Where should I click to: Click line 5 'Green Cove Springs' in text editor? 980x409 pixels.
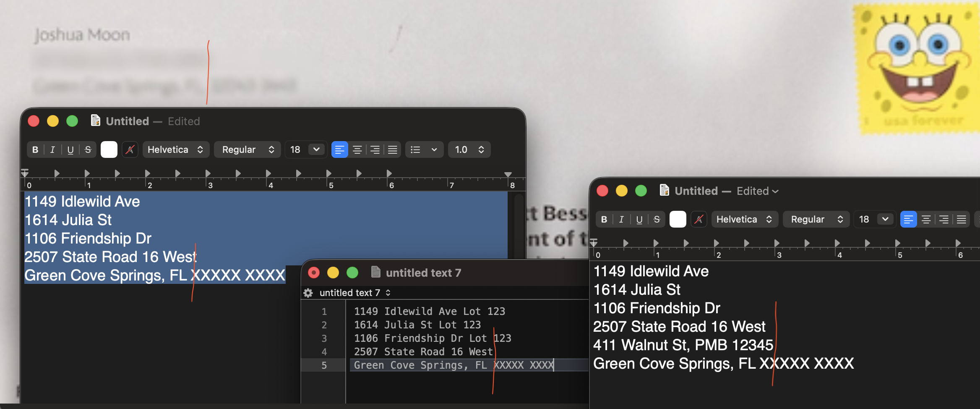point(454,365)
